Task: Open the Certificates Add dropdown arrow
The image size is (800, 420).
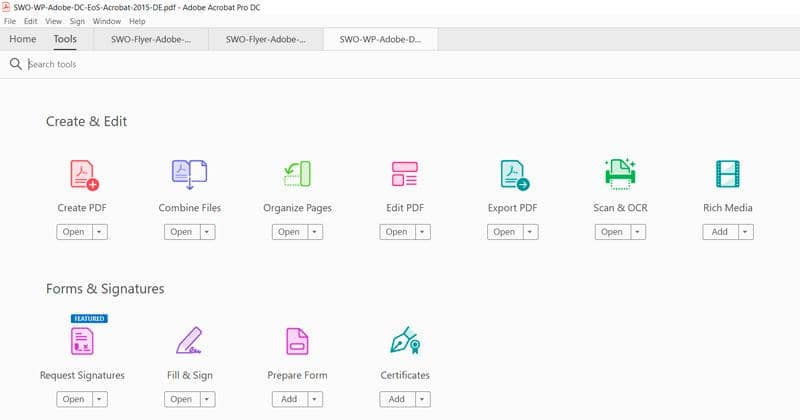Action: (x=421, y=399)
